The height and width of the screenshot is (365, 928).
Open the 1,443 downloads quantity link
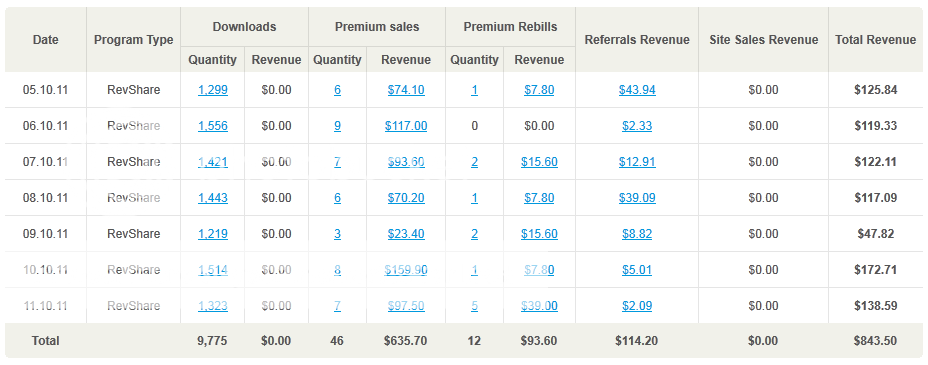click(212, 198)
